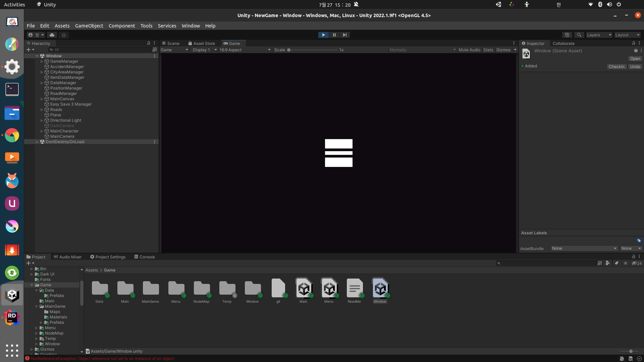Click the Open button in Inspector
The image size is (644, 362).
(x=635, y=59)
